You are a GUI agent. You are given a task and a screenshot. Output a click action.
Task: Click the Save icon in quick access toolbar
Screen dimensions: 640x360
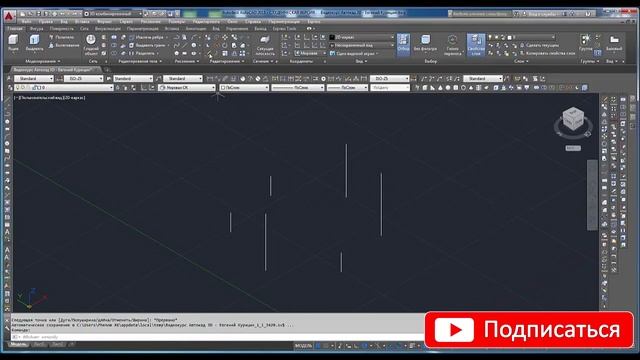point(39,14)
